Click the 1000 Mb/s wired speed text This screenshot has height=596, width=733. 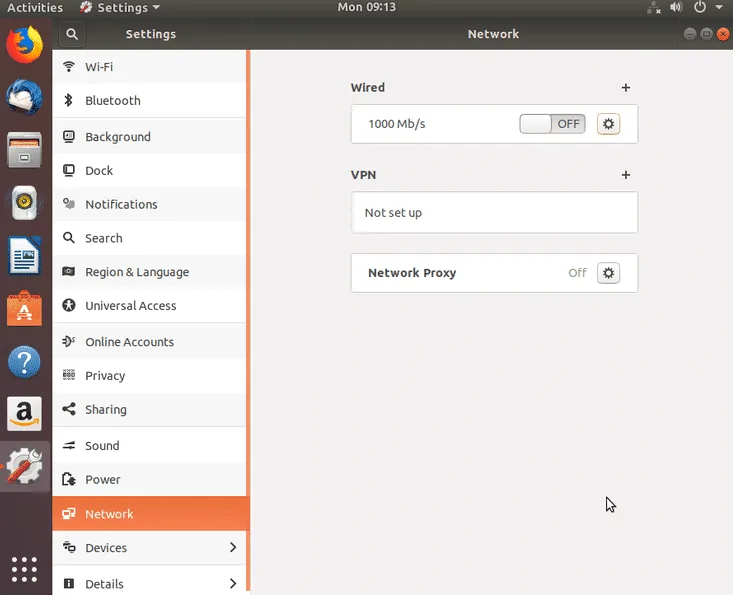coord(396,124)
